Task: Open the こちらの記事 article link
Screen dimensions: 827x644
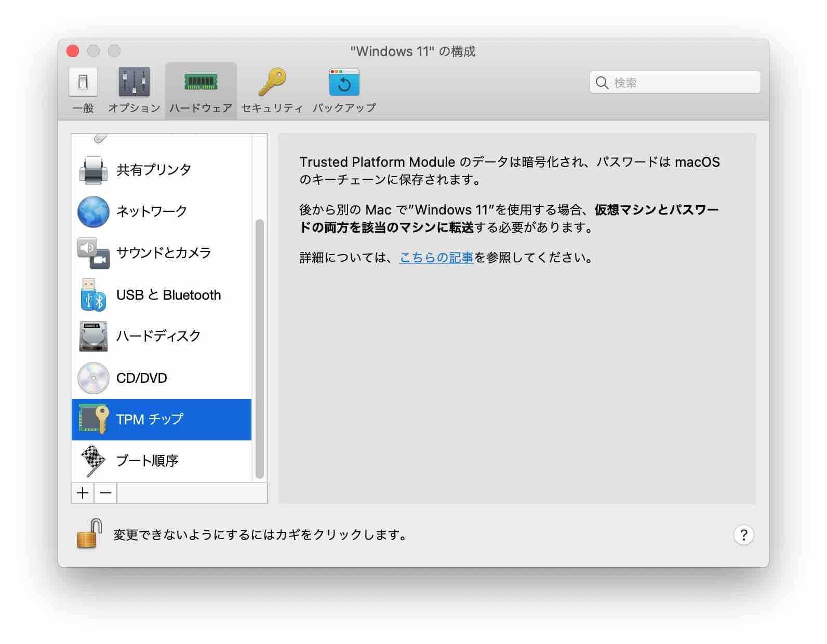Action: (436, 258)
